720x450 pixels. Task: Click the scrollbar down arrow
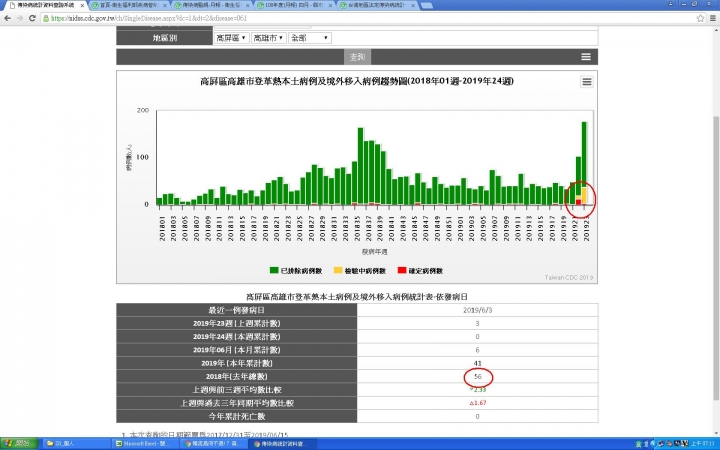(716, 433)
